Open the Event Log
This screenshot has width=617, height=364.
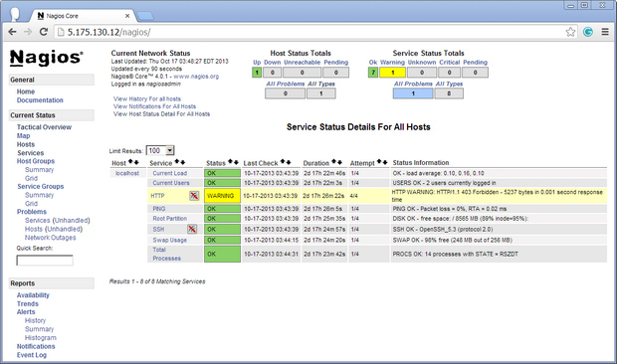pyautogui.click(x=32, y=355)
